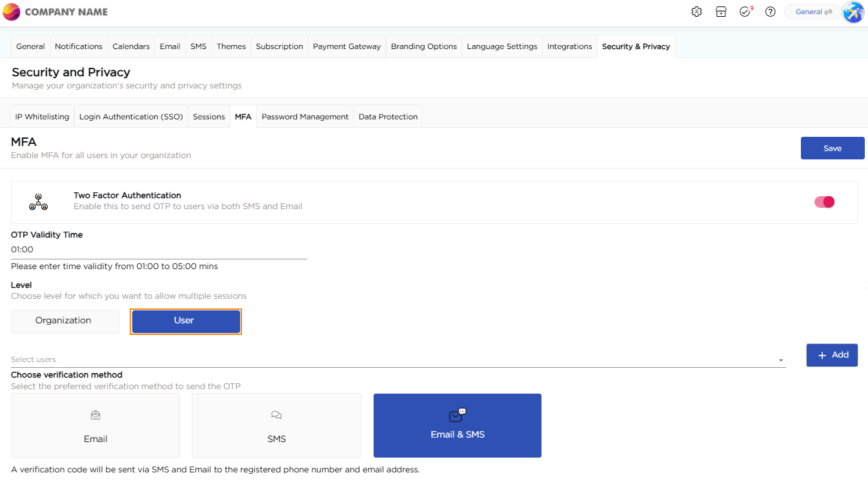Disable the Two Factor Authentication toggle
Screen dimensions: 868x484
[x=824, y=202]
